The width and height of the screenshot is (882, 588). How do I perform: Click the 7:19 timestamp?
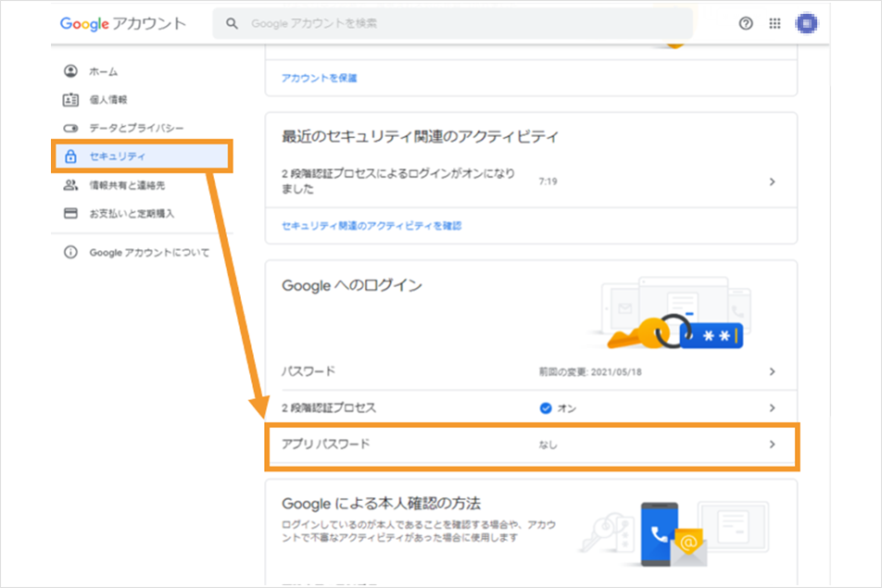point(548,181)
